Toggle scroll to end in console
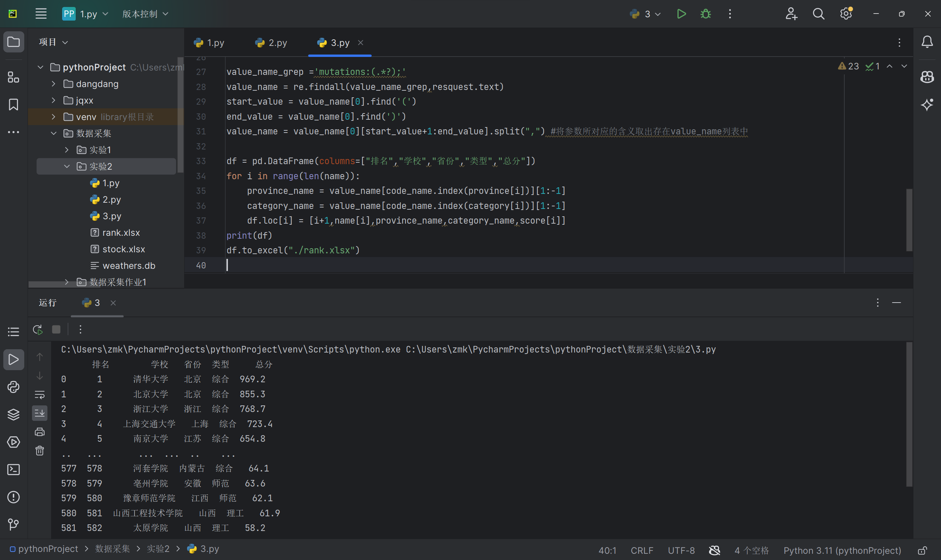 tap(40, 413)
